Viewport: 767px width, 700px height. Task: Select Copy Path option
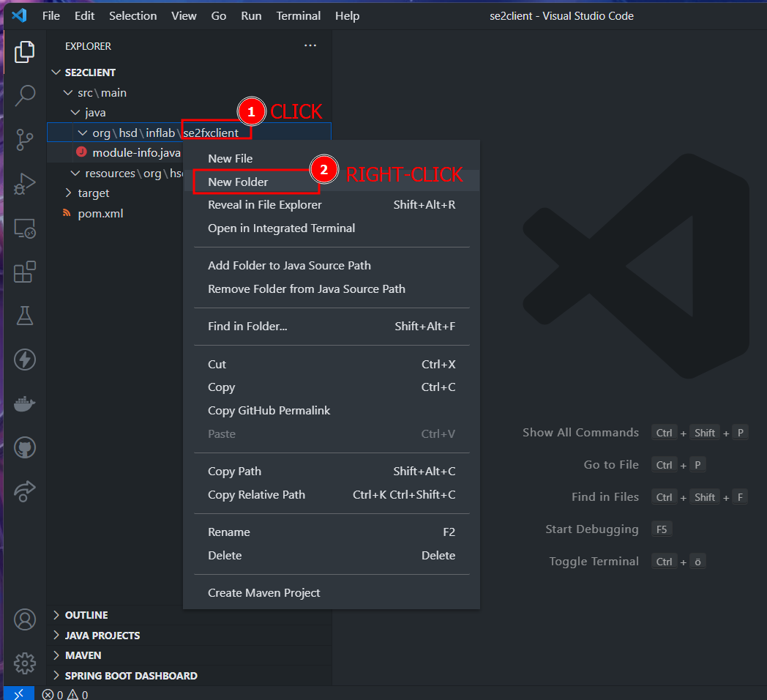(331, 471)
